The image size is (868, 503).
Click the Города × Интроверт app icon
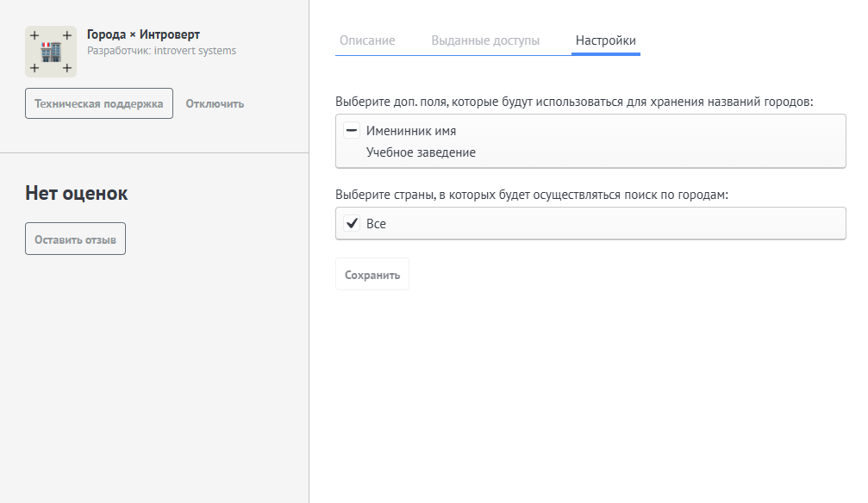point(51,52)
